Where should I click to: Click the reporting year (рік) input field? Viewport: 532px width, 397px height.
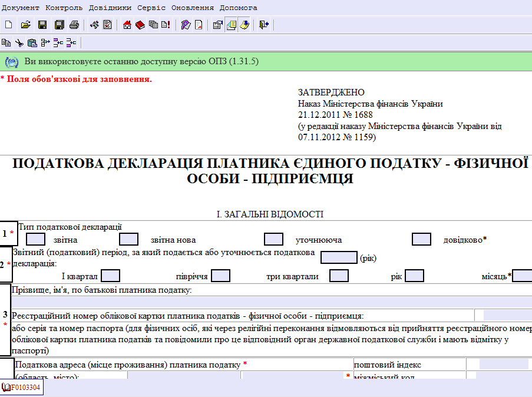tap(338, 257)
